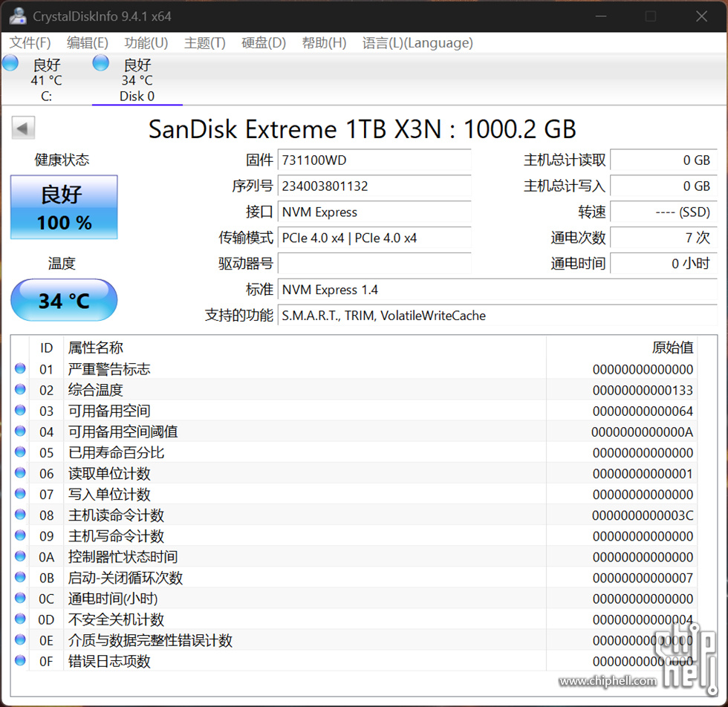Click raw value 0000000000064

pos(643,411)
